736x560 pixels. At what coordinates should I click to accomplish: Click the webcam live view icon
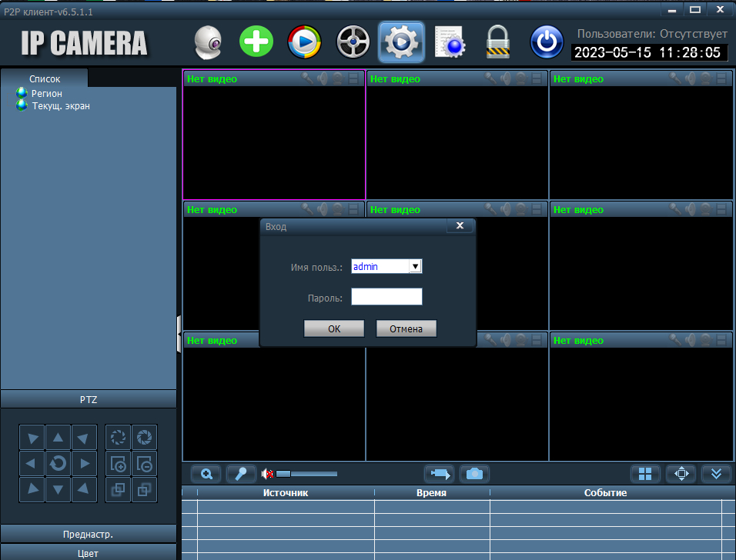click(x=207, y=42)
